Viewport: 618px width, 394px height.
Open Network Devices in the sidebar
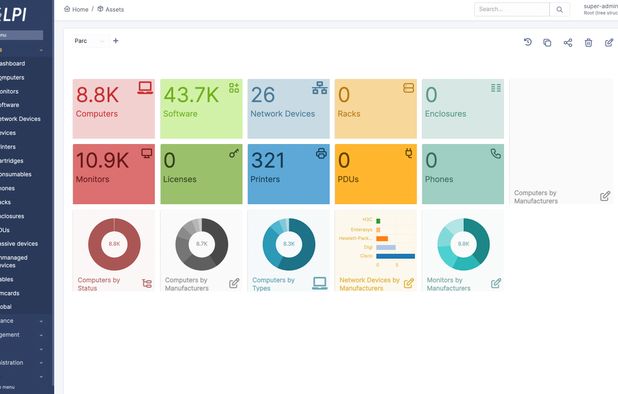(x=20, y=119)
